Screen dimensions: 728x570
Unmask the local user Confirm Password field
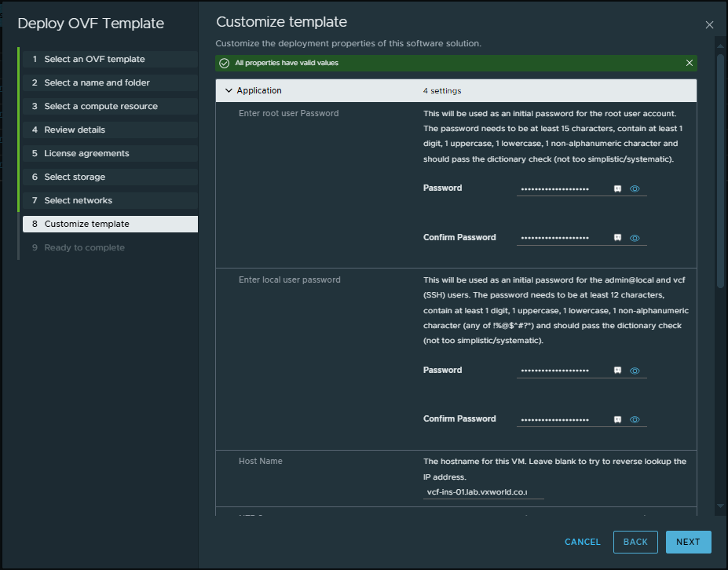635,419
